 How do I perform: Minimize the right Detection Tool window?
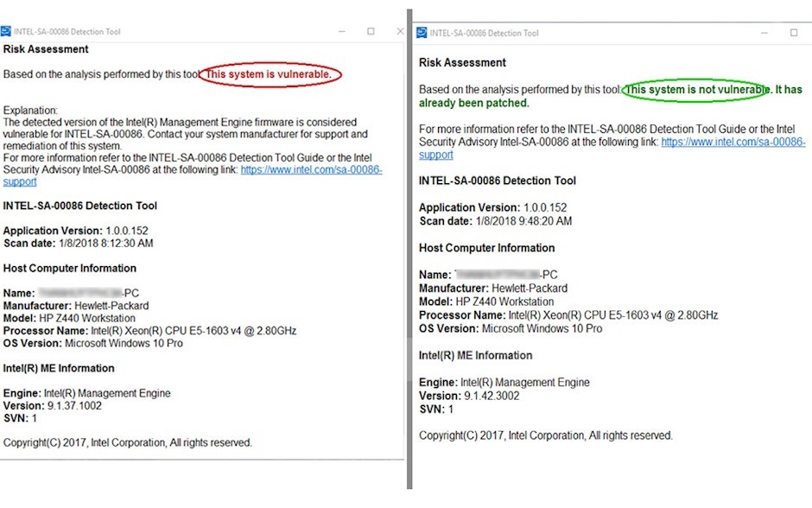pos(764,33)
